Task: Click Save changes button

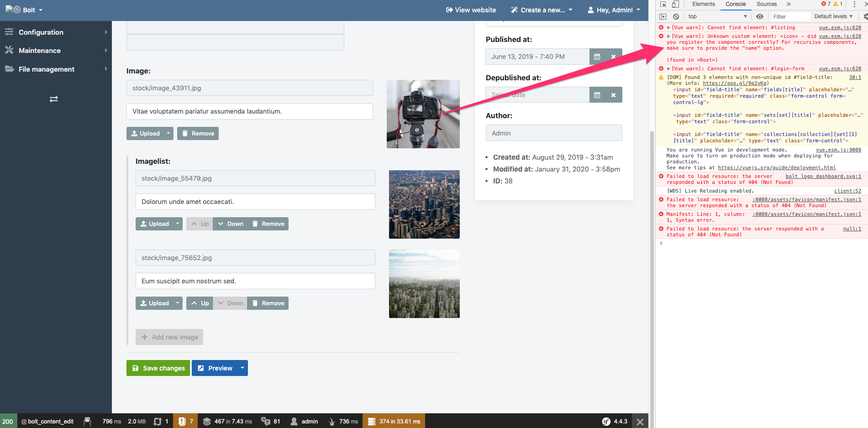Action: (158, 368)
